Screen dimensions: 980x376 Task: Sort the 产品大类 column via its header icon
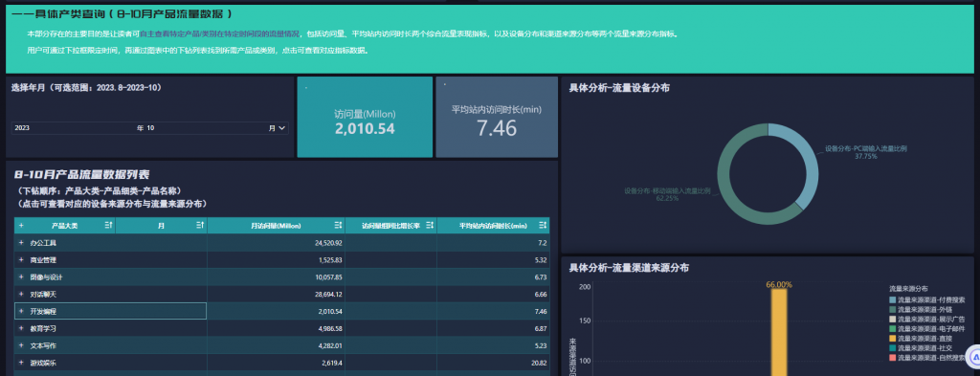point(108,225)
